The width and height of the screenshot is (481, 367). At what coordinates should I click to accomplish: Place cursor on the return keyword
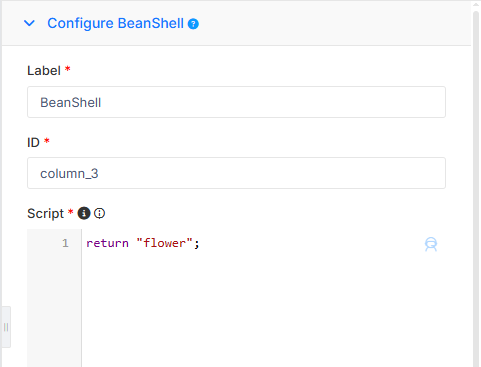107,243
